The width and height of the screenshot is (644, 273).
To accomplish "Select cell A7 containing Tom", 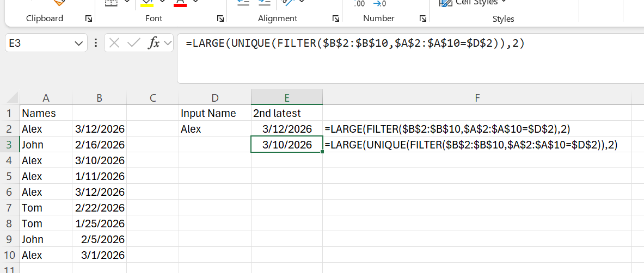I will 46,208.
